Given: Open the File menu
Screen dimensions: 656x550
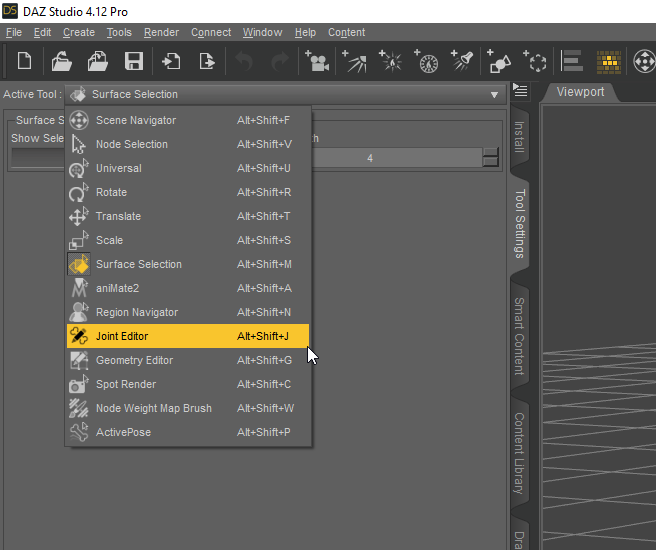Looking at the screenshot, I should click(14, 32).
